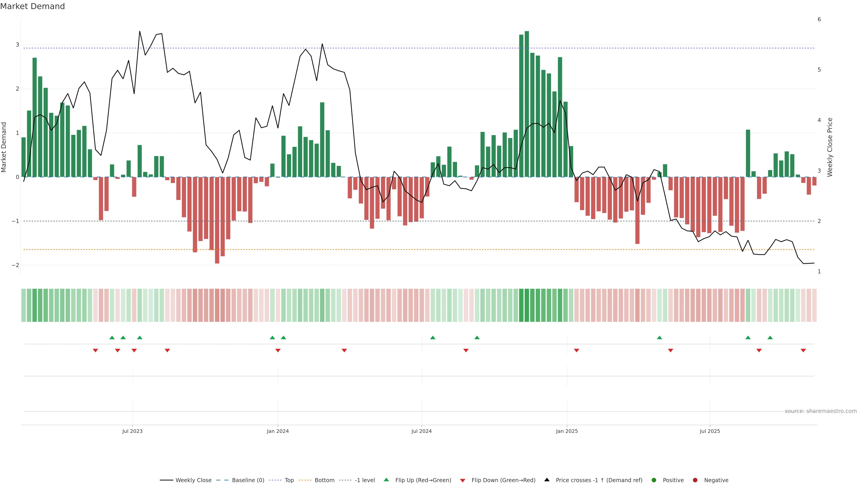Viewport: 868px width, 488px height.
Task: Hide the Top dotted line legend item
Action: click(289, 480)
